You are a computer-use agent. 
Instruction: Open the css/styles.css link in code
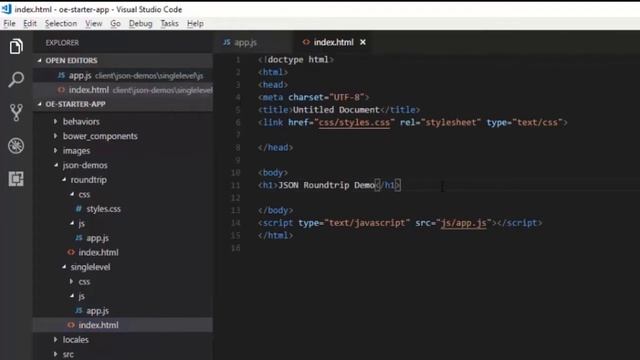[354, 122]
